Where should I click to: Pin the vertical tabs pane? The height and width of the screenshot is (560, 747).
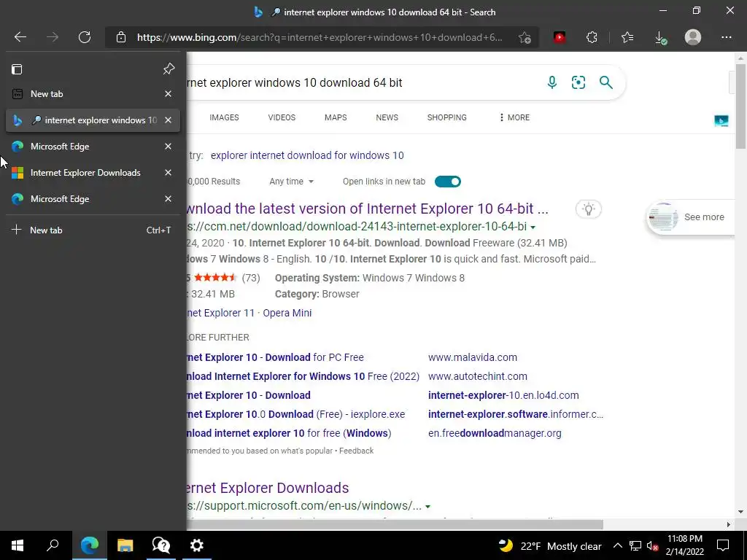click(x=169, y=69)
